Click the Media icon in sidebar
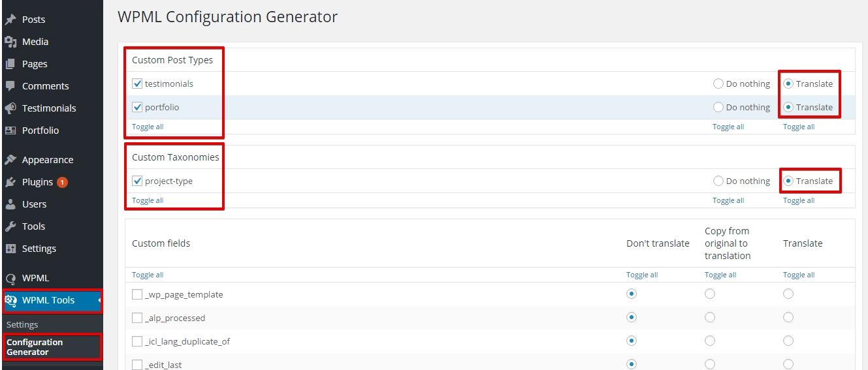 pyautogui.click(x=10, y=42)
